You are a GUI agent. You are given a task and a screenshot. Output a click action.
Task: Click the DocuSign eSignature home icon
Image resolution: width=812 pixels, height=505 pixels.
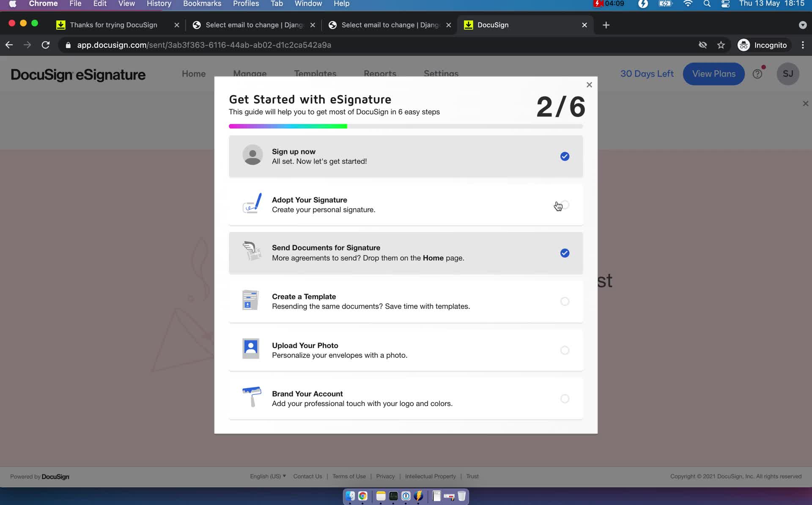(79, 74)
